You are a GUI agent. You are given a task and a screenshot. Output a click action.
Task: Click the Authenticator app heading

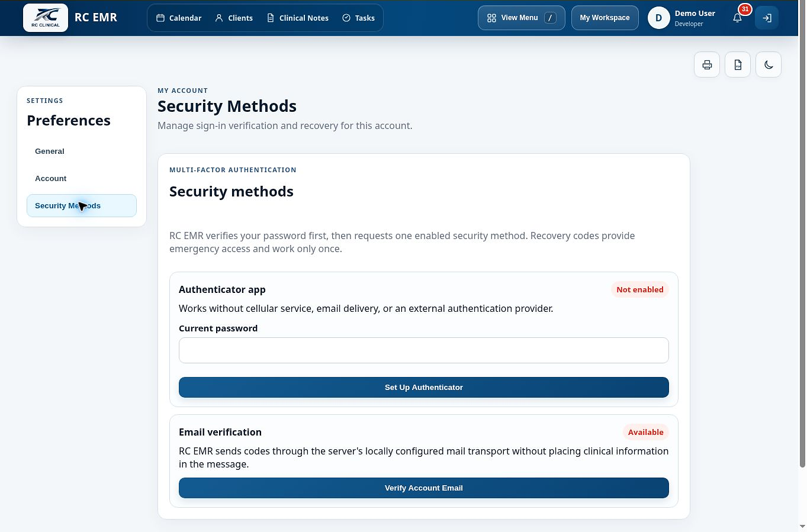tap(222, 290)
